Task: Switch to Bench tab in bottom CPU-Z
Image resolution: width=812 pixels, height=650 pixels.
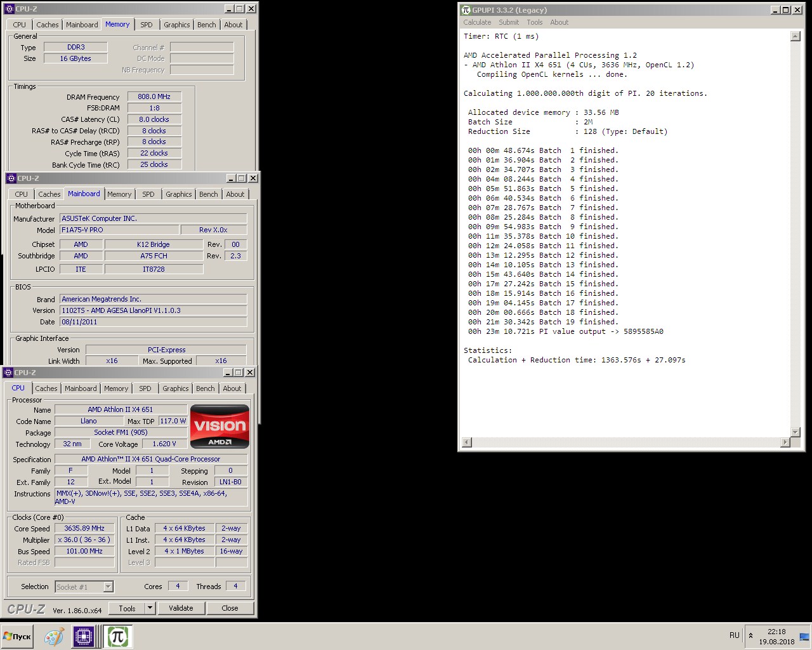Action: 205,388
